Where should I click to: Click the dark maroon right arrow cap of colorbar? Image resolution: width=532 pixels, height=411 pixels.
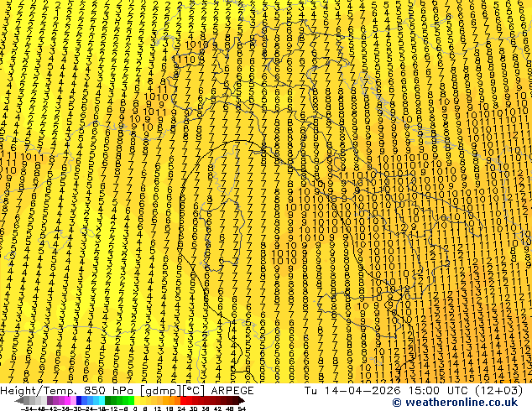pyautogui.click(x=242, y=400)
